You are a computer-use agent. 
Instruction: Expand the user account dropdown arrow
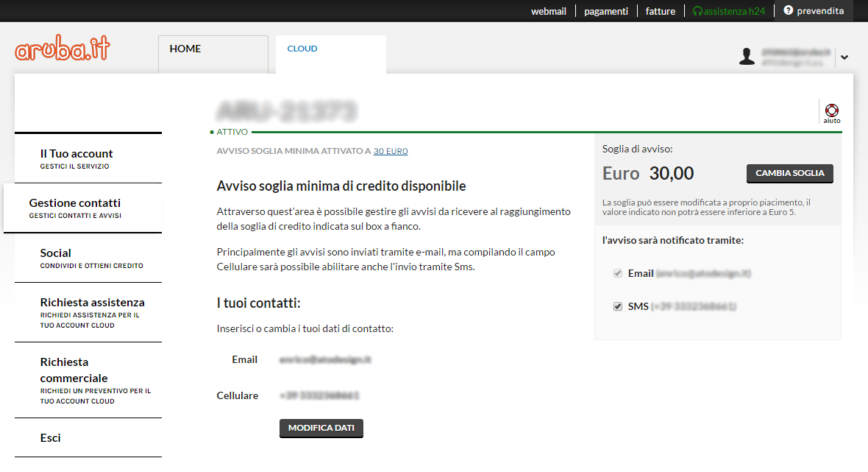tap(844, 57)
